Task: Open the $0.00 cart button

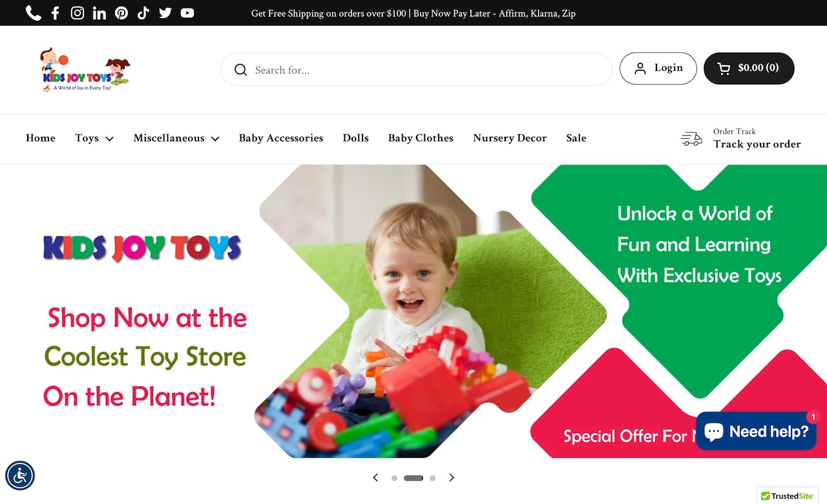Action: click(x=749, y=68)
